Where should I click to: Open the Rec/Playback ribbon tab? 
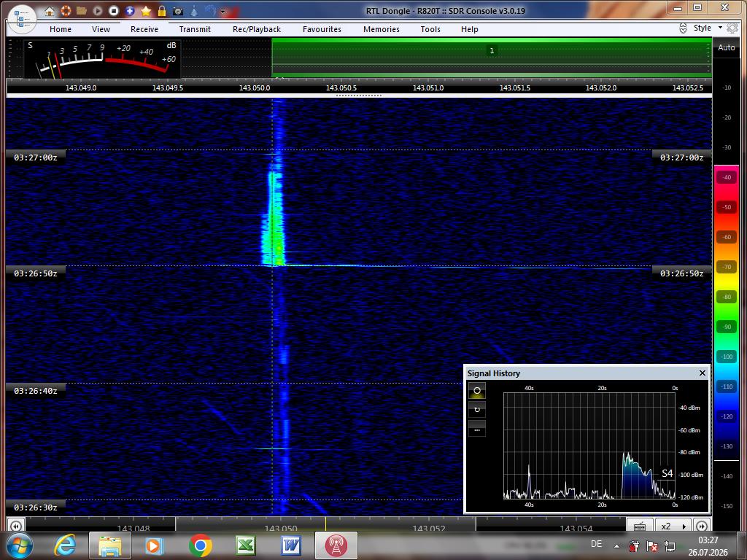(x=257, y=29)
